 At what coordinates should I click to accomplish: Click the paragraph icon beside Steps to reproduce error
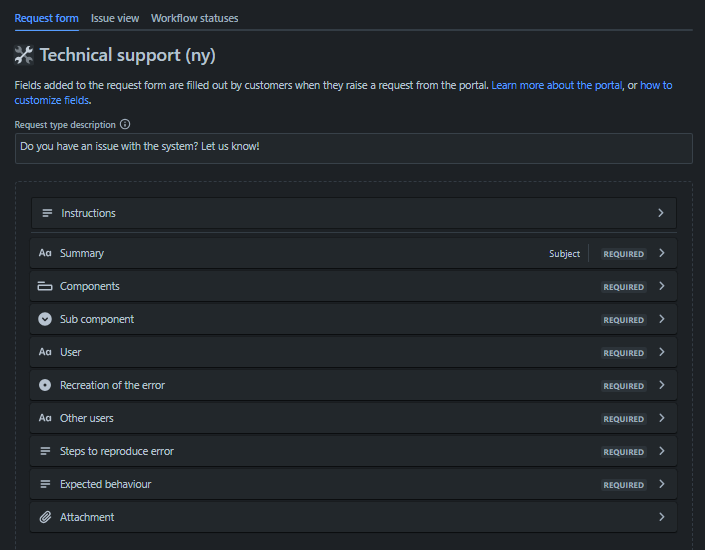point(45,451)
